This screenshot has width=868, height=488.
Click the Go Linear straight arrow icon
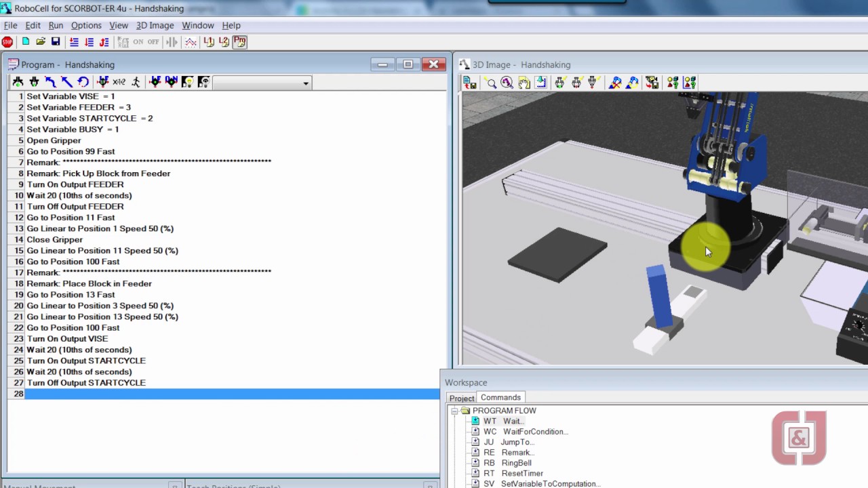click(66, 82)
